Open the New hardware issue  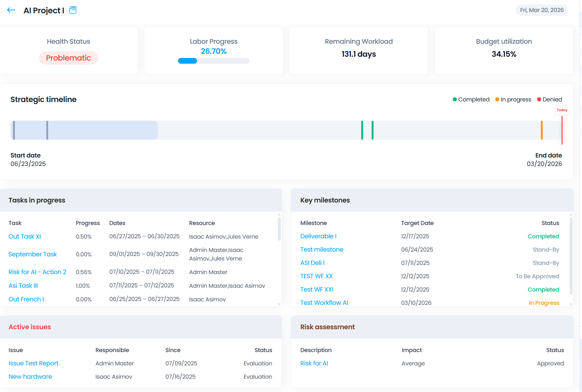(x=30, y=377)
